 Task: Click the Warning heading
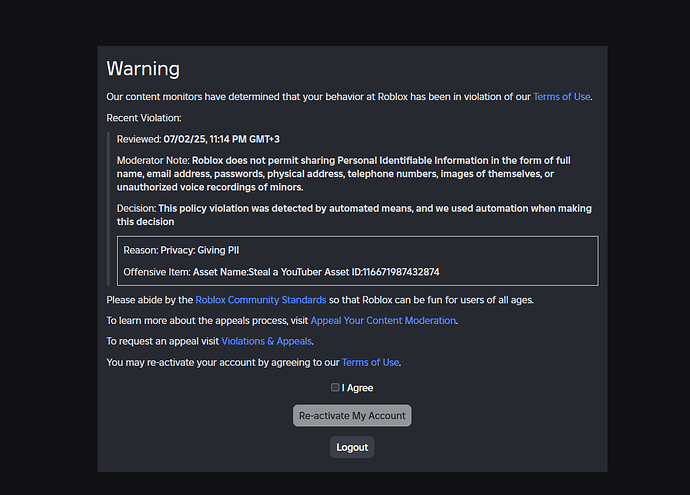[x=143, y=69]
